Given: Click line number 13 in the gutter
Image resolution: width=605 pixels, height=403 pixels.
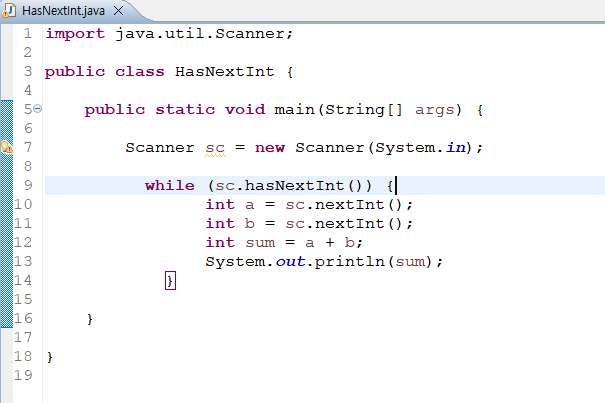Looking at the screenshot, I should [23, 261].
